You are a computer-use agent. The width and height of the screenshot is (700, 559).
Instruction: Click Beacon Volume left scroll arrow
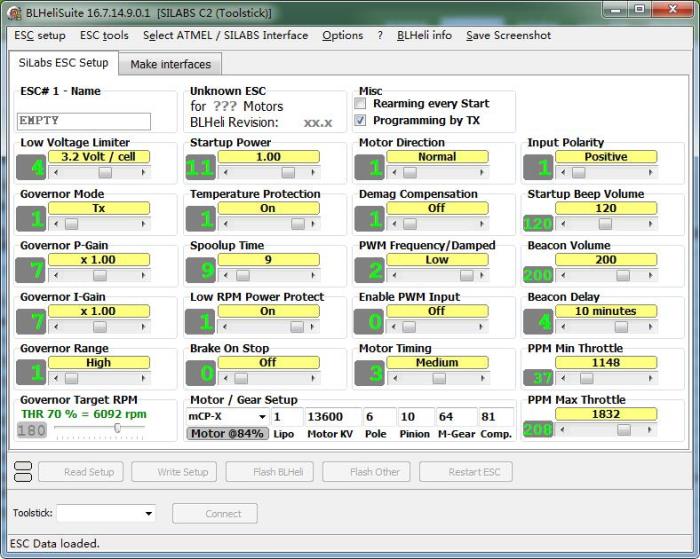563,275
